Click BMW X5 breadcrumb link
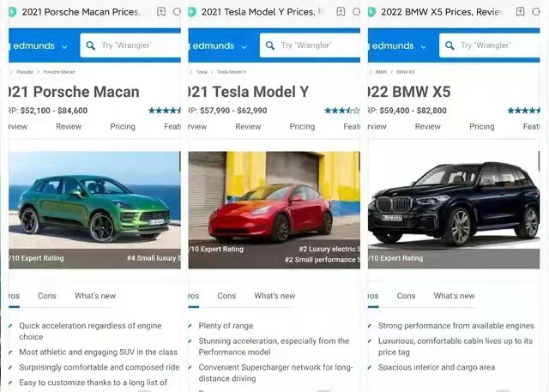 pyautogui.click(x=406, y=72)
